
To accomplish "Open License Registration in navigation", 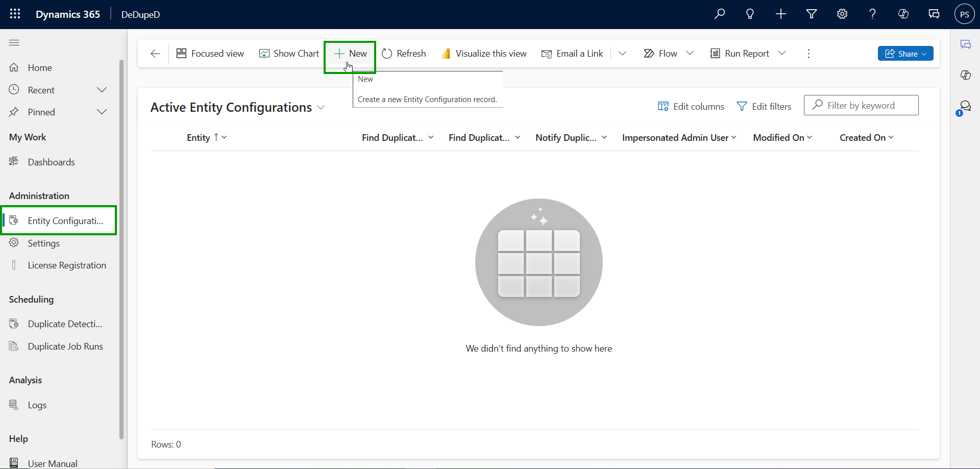I will [67, 265].
